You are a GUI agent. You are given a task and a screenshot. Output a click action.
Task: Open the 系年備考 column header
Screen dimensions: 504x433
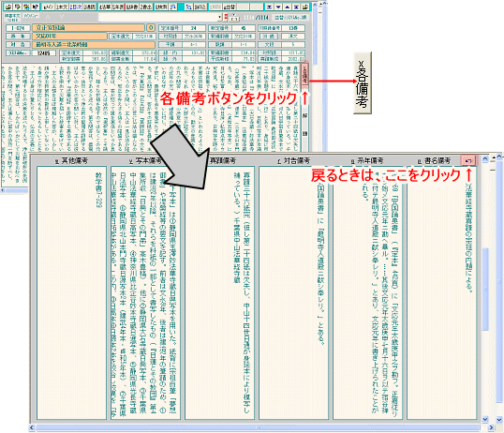coord(367,161)
